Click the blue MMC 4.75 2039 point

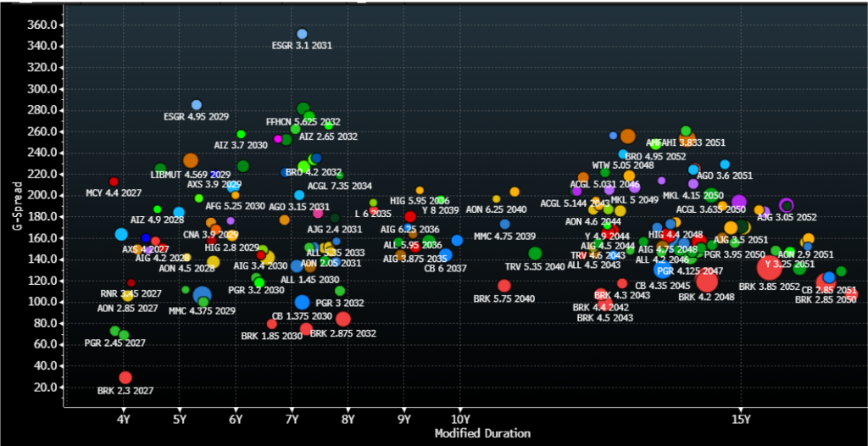tap(505, 225)
